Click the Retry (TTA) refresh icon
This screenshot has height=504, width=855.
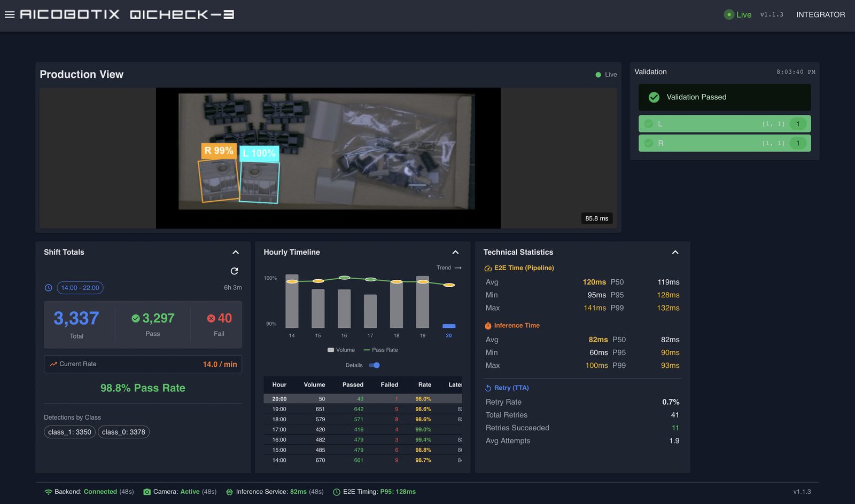tap(488, 388)
